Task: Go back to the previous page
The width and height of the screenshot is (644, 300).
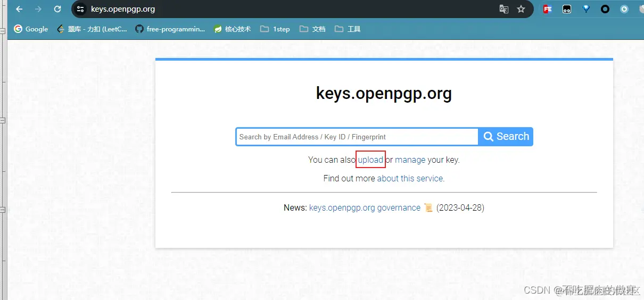Action: (19, 9)
